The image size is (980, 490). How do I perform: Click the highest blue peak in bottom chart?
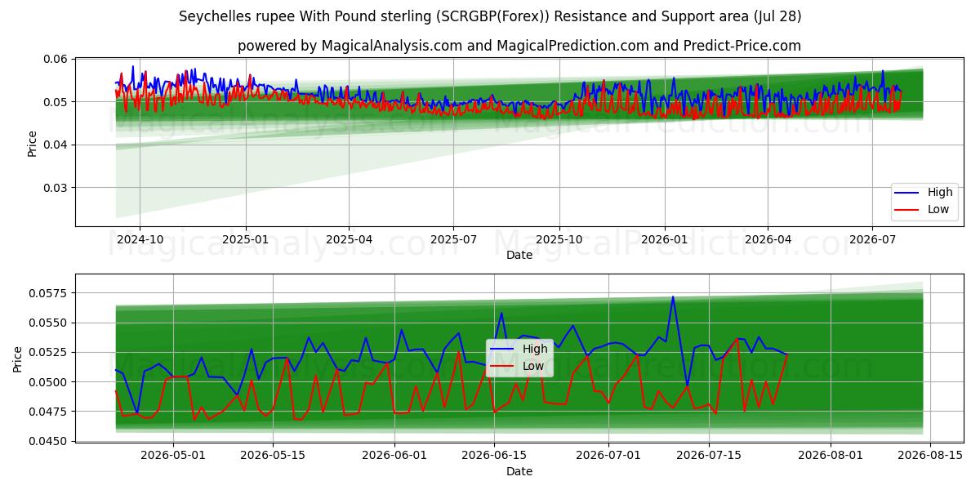[673, 297]
